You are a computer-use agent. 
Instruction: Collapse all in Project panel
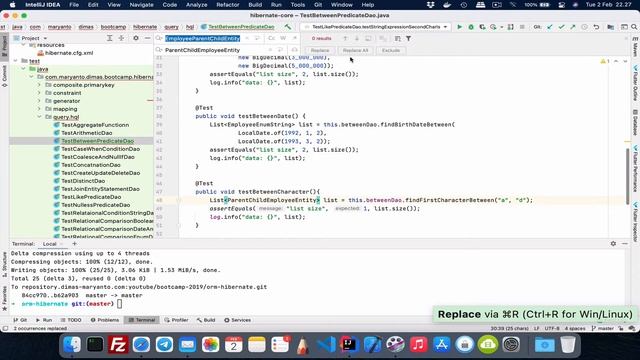coord(121,38)
